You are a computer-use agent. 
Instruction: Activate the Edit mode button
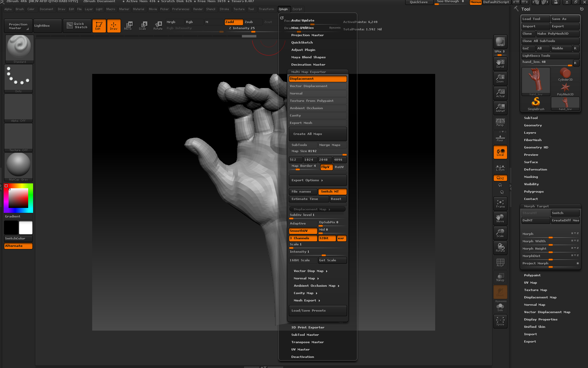pos(99,26)
